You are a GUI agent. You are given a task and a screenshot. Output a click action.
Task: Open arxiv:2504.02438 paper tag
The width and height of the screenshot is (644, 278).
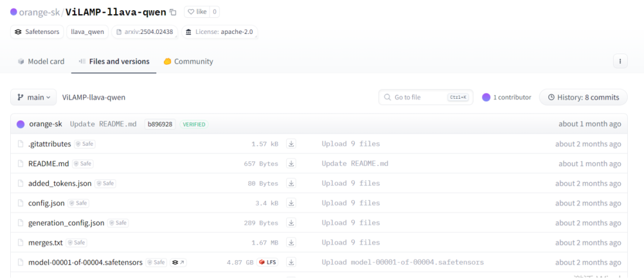(144, 32)
